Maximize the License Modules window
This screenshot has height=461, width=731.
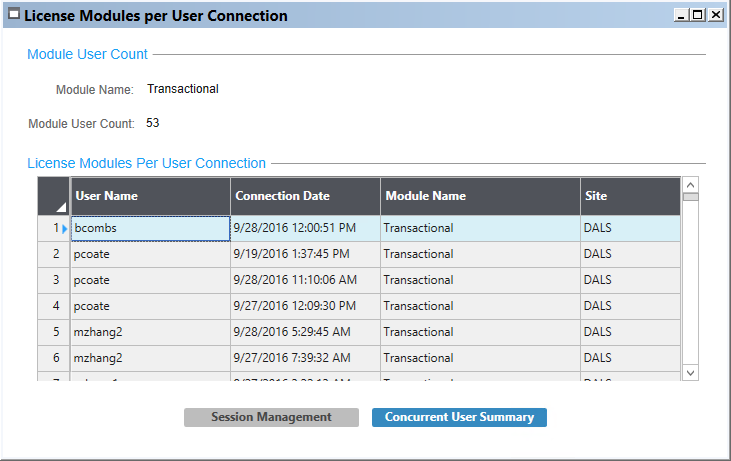point(698,15)
